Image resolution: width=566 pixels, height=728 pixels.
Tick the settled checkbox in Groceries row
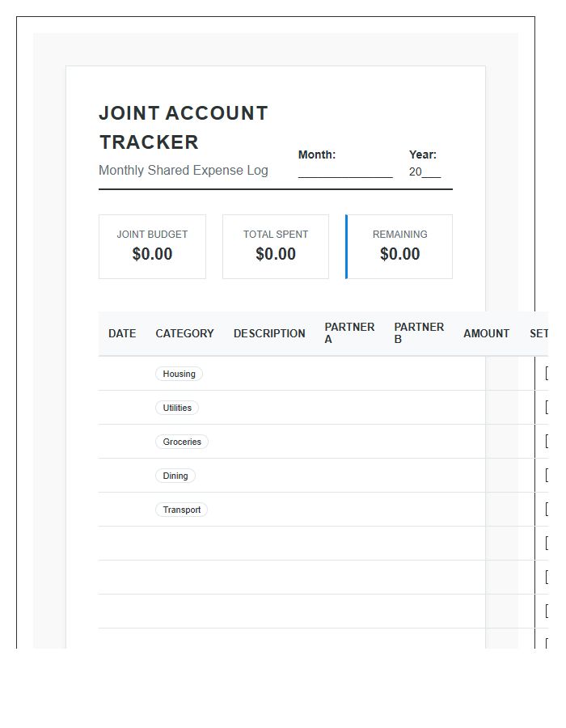(x=547, y=441)
